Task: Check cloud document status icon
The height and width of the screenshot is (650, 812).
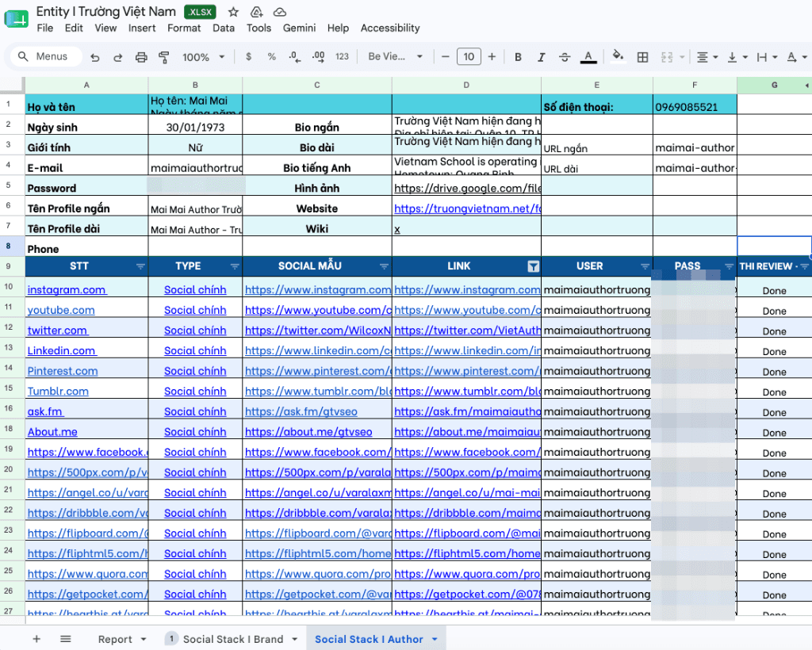Action: (280, 12)
